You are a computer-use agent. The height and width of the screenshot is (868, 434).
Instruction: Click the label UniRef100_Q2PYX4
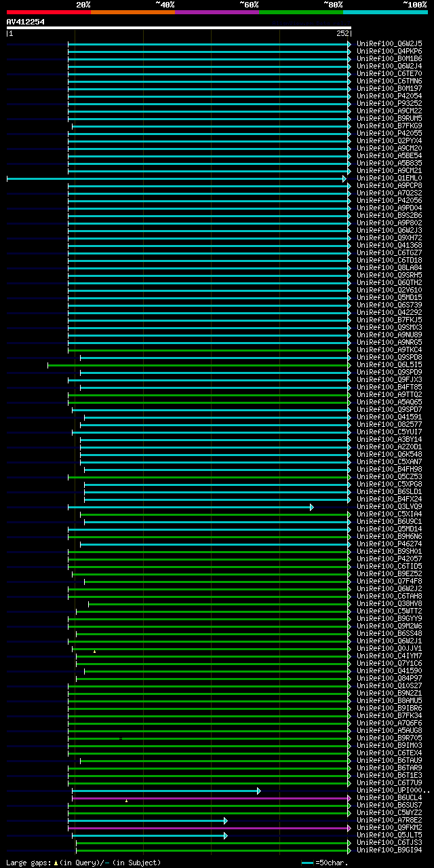point(389,140)
